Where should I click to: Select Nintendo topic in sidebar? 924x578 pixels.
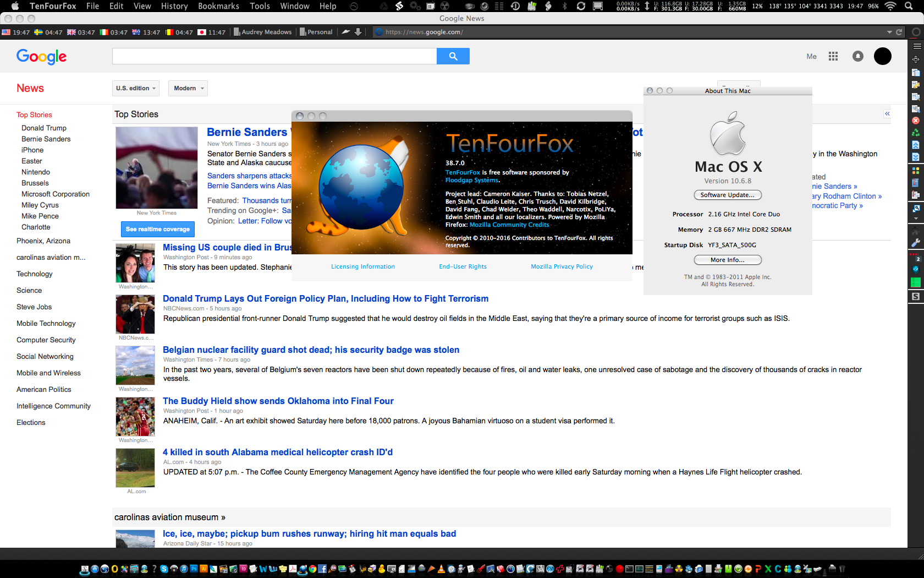36,172
